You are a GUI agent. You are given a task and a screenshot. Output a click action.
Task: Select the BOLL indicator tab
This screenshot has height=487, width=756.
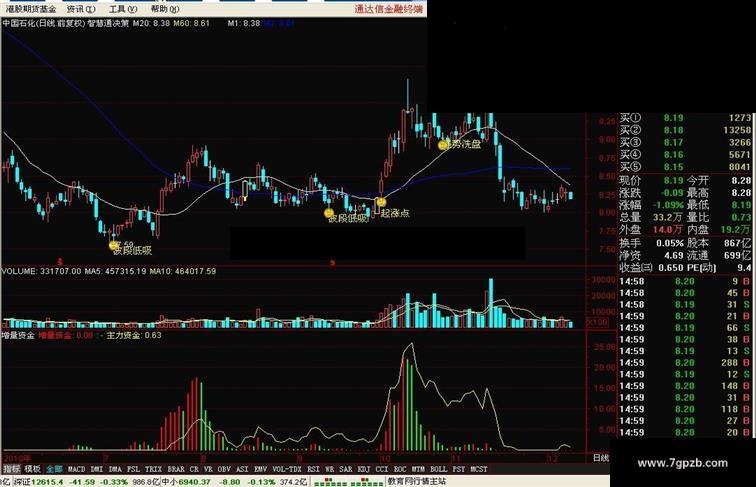coord(439,469)
